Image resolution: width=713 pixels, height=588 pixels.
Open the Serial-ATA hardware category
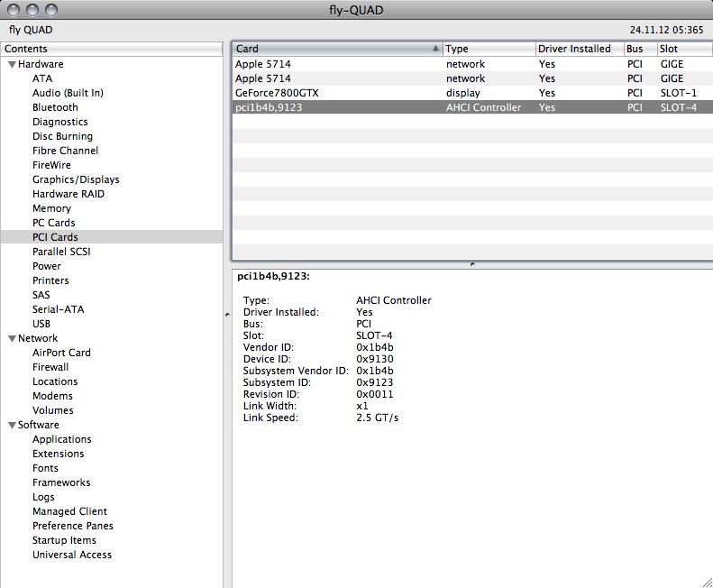tap(58, 309)
